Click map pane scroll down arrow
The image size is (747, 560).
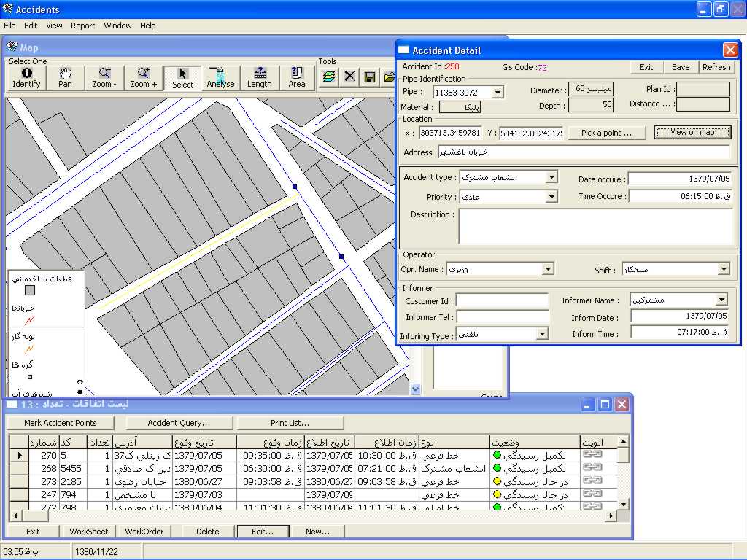pyautogui.click(x=415, y=389)
